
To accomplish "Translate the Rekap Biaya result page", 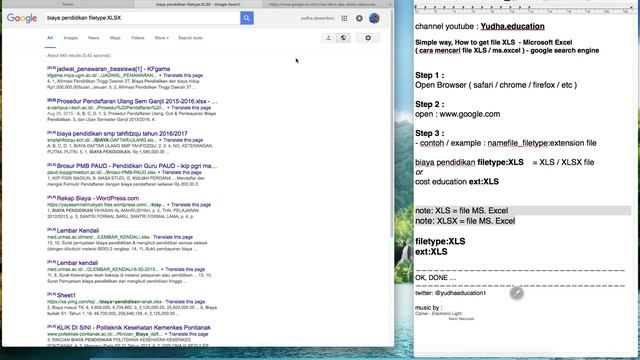I will click(x=191, y=204).
